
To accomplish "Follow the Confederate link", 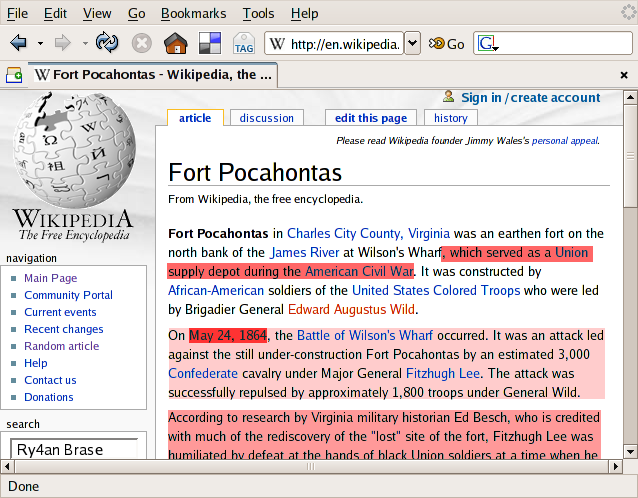I will click(203, 374).
